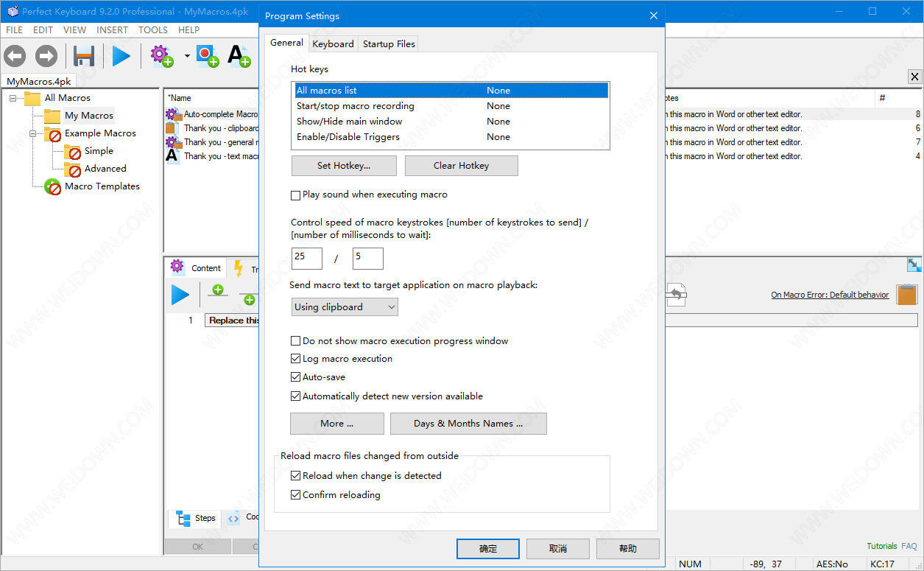
Task: Open the dropdown arrow beside the new macro icon
Action: click(187, 56)
